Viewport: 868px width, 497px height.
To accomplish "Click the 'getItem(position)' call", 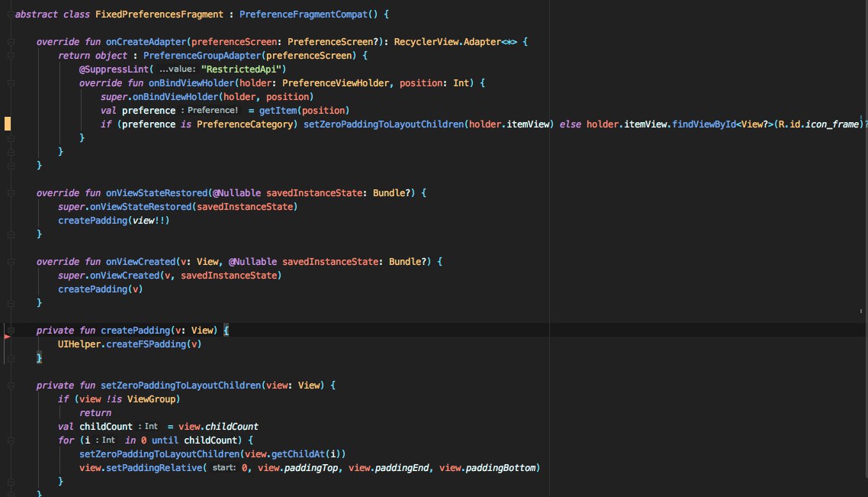I will 304,111.
